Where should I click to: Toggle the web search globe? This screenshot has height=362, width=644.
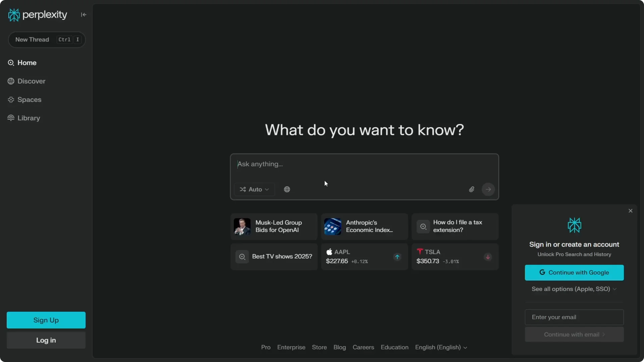(x=287, y=189)
